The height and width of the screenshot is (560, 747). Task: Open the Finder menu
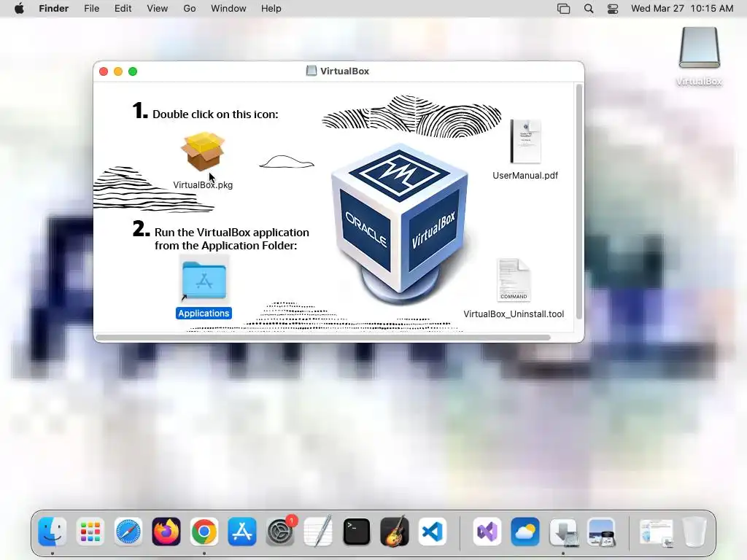point(54,9)
